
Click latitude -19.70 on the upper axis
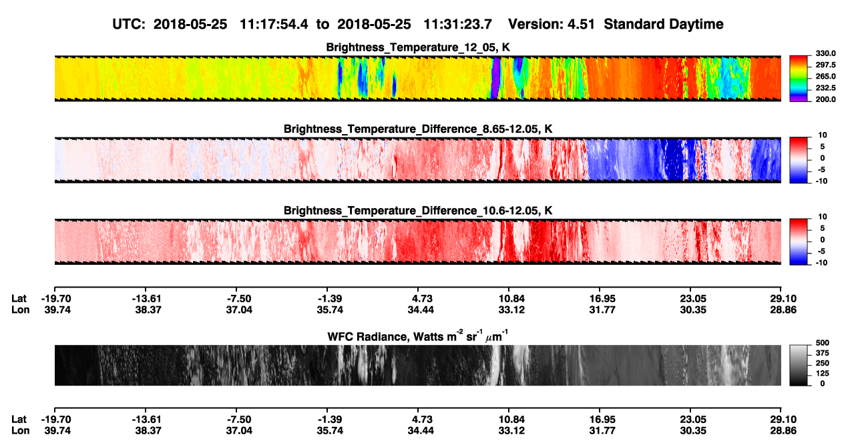55,298
